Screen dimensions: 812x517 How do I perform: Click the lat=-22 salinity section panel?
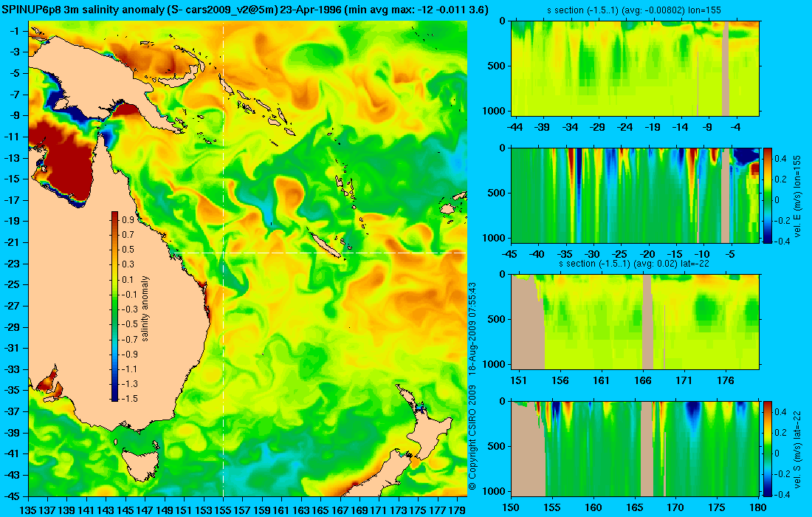[x=635, y=322]
